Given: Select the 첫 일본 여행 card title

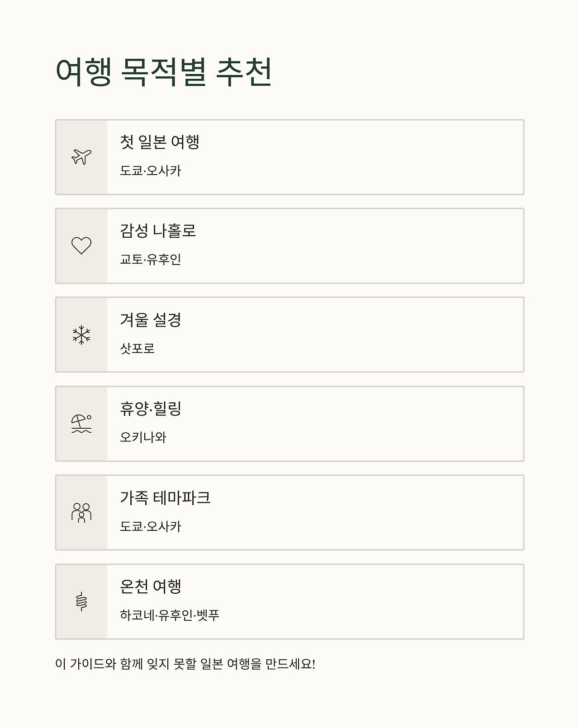Looking at the screenshot, I should (159, 142).
